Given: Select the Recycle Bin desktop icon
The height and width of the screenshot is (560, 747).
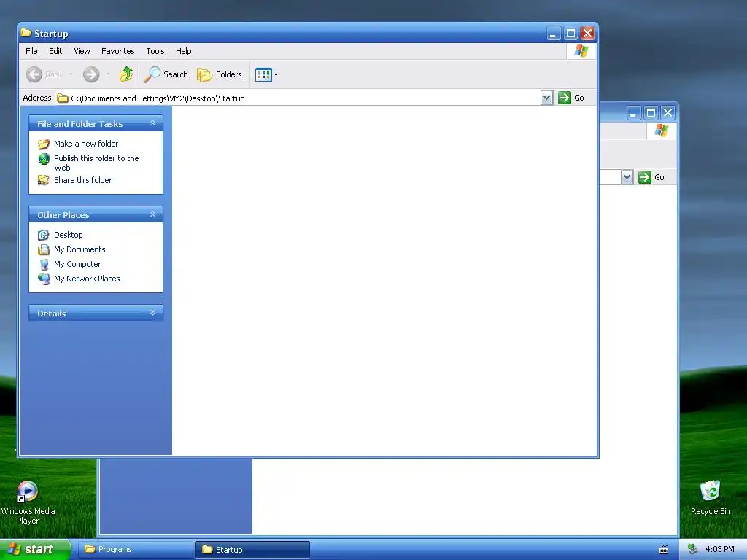Looking at the screenshot, I should (711, 497).
